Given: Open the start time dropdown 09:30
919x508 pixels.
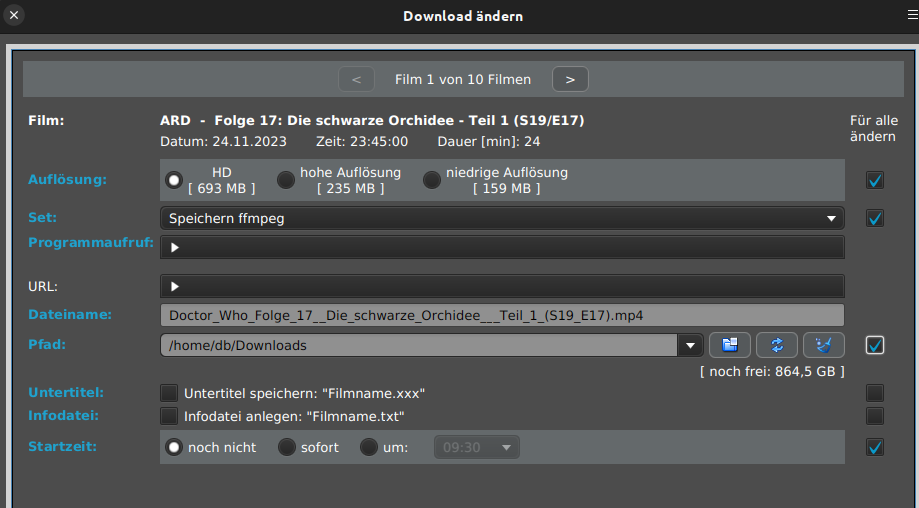Looking at the screenshot, I should click(476, 447).
